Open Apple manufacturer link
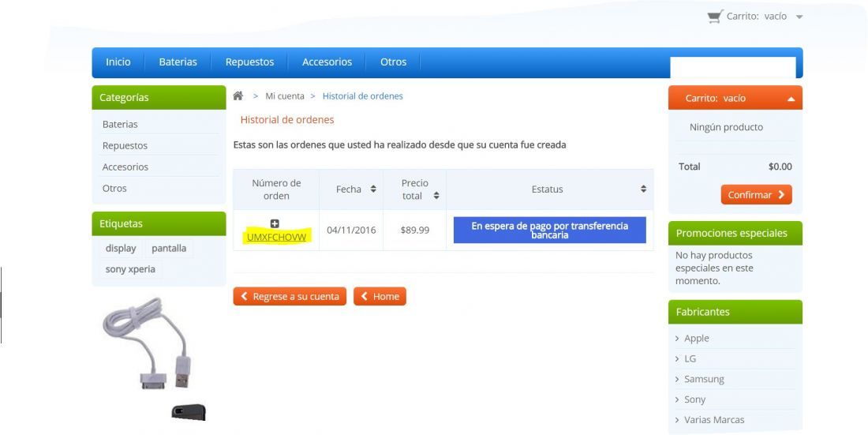 tap(697, 338)
